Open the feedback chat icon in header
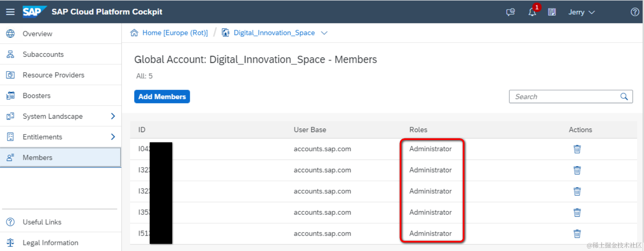 pos(510,12)
